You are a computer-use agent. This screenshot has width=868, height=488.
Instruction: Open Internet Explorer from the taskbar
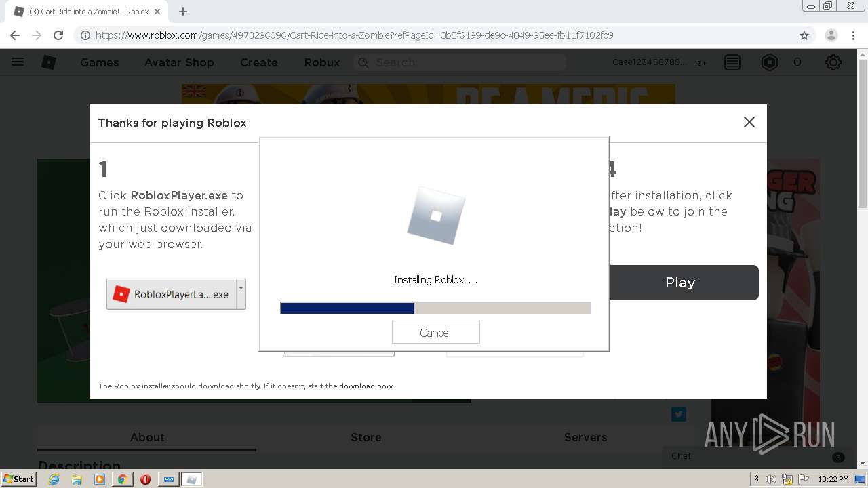tap(54, 479)
